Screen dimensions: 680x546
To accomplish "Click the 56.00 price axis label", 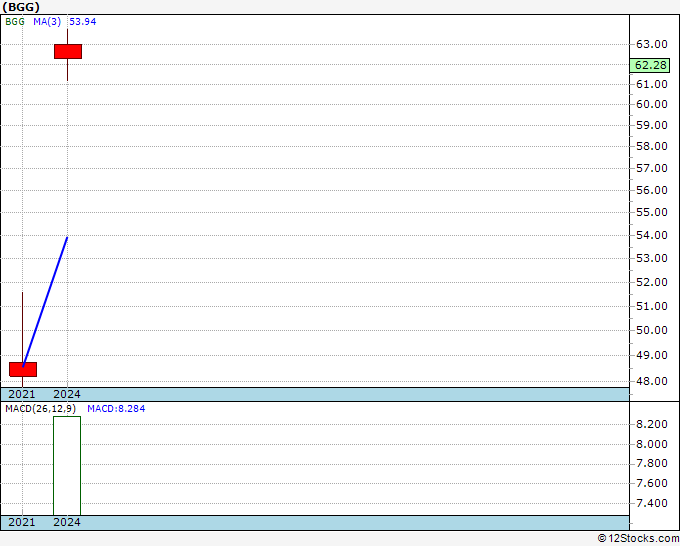I will [651, 190].
